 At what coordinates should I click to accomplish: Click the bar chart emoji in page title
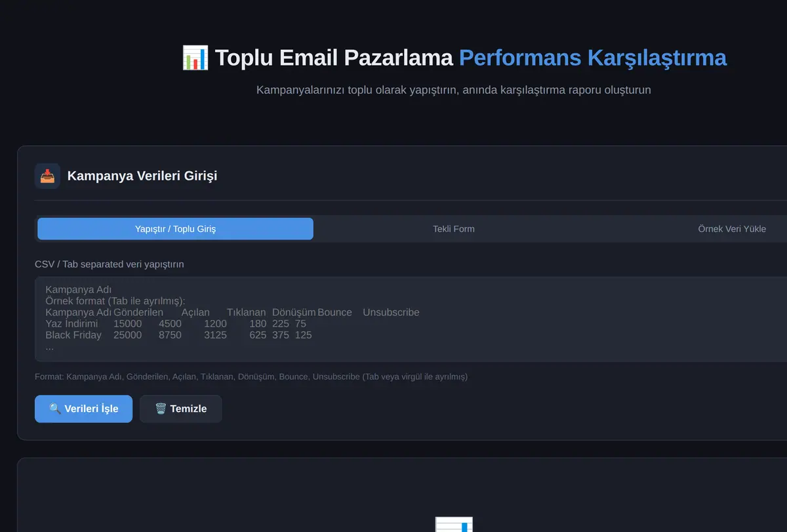[x=195, y=58]
